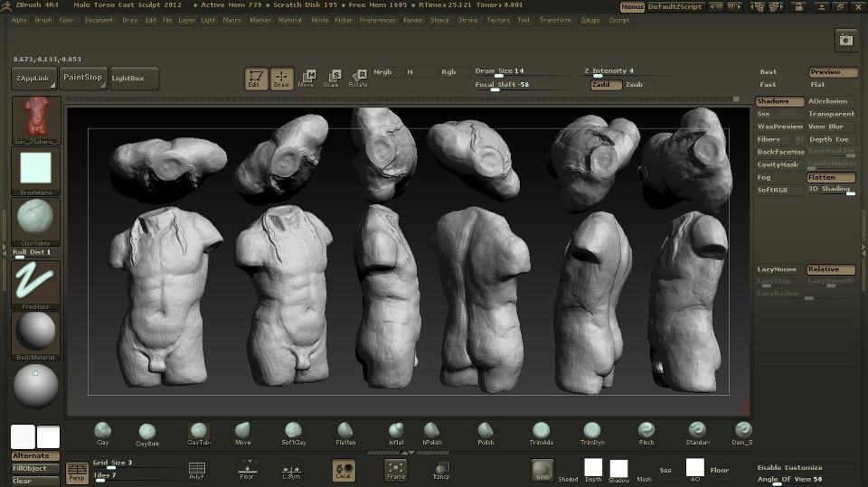Select the Zsub button
The image size is (868, 487).
click(639, 85)
